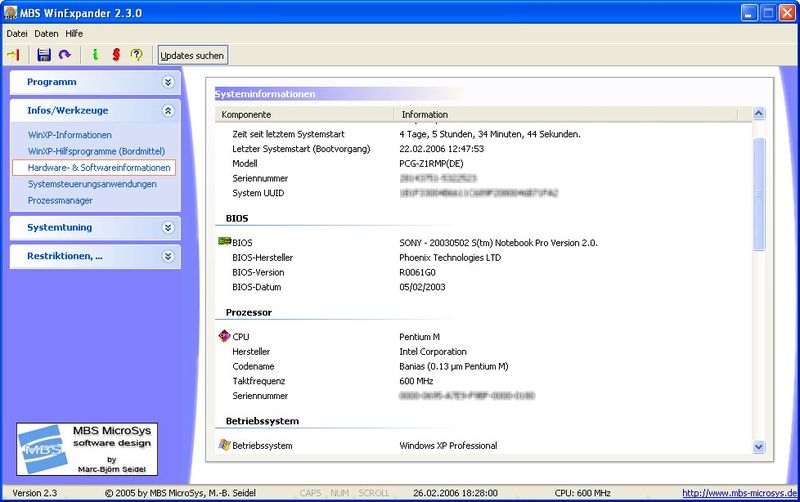Open the Datei menu

click(17, 33)
